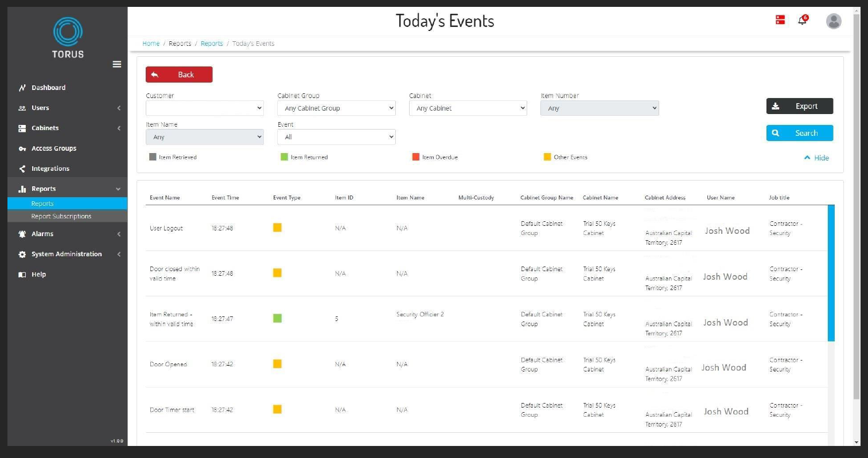
Task: Click the green Item Returned legend swatch
Action: [284, 157]
